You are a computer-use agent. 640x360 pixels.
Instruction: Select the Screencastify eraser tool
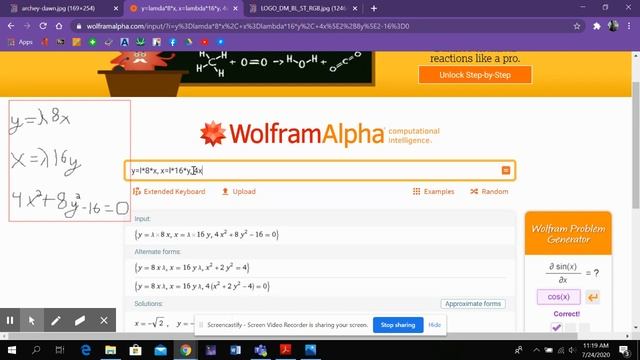pyautogui.click(x=80, y=320)
